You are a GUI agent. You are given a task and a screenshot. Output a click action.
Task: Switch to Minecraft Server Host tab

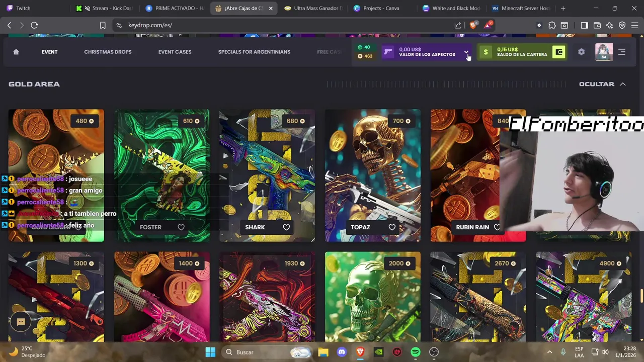(521, 8)
